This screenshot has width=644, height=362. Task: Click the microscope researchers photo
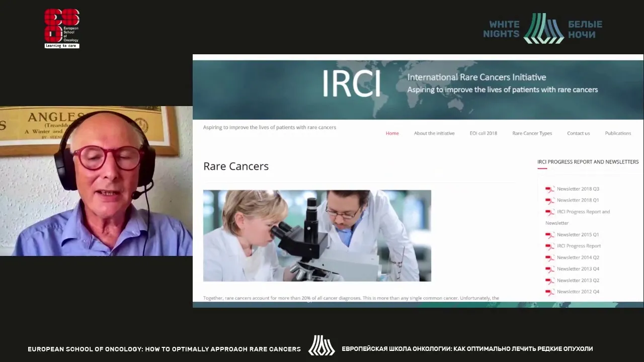[x=317, y=236]
